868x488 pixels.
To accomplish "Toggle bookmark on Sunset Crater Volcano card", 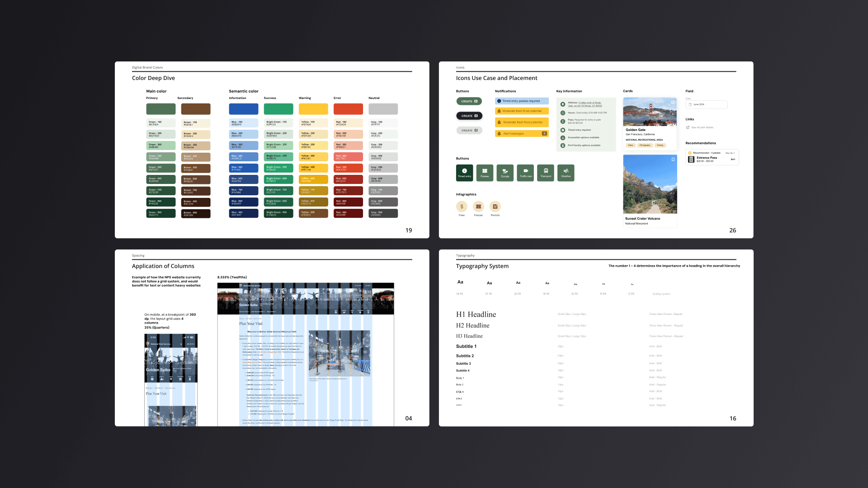I will click(673, 160).
